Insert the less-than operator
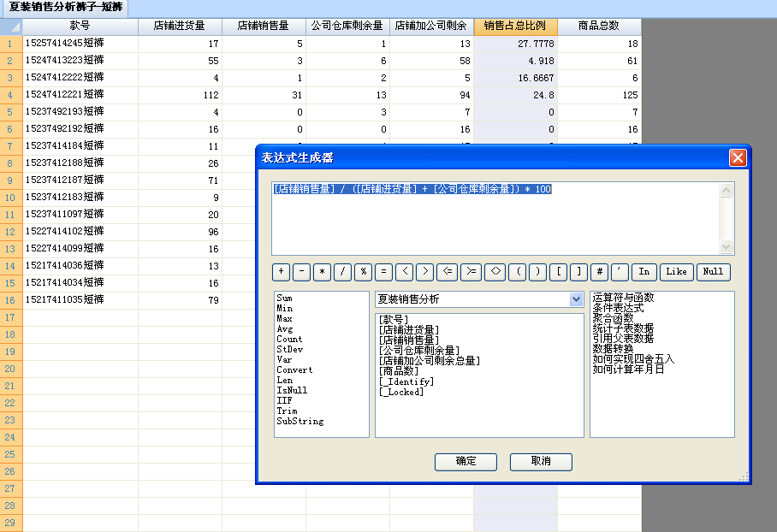The height and width of the screenshot is (532, 777). pyautogui.click(x=405, y=271)
